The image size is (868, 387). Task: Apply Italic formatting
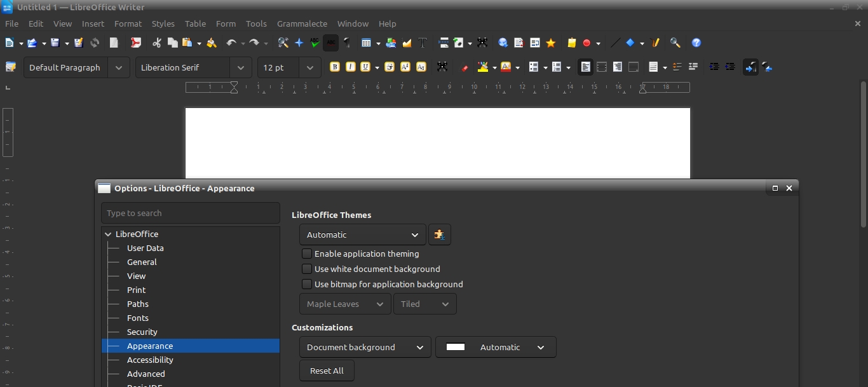[350, 67]
